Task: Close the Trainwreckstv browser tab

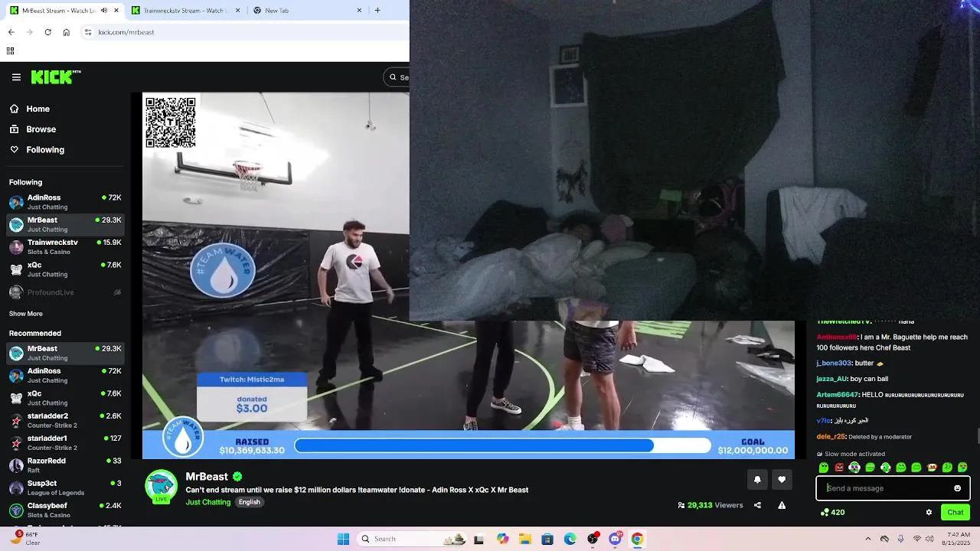Action: pos(237,11)
